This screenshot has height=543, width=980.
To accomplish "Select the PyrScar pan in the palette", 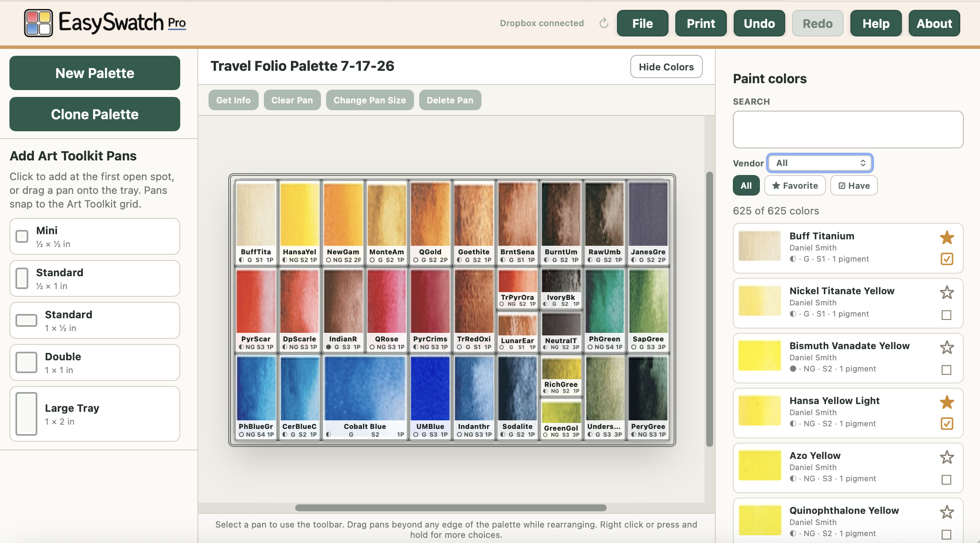I will 256,310.
